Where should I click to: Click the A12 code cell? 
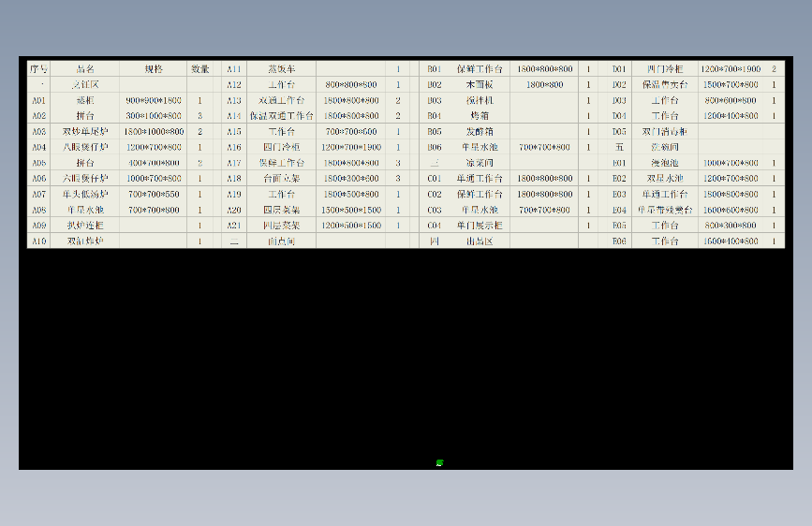point(234,84)
